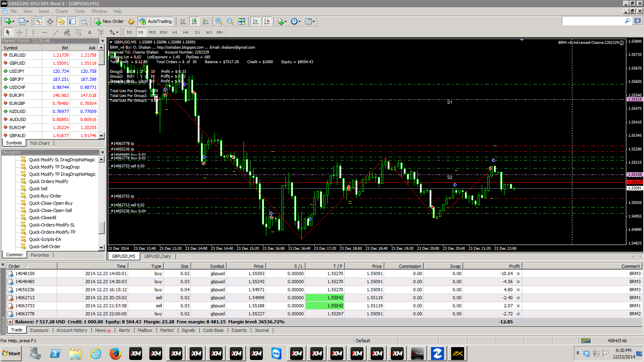Viewport: 644px width, 362px height.
Task: Toggle chart shift from right border
Action: point(266,21)
